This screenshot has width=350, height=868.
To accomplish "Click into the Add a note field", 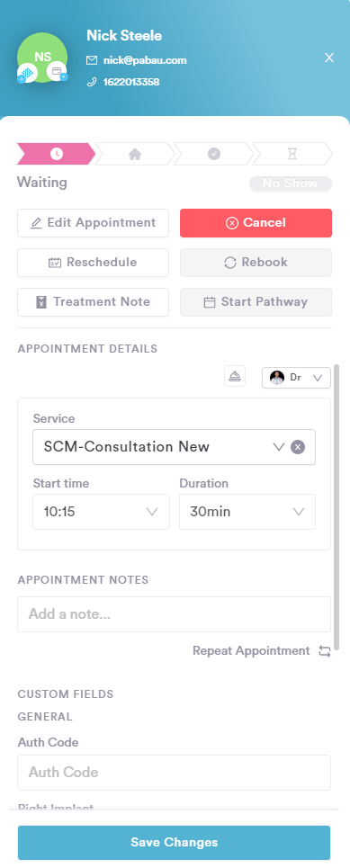I will pos(174,614).
